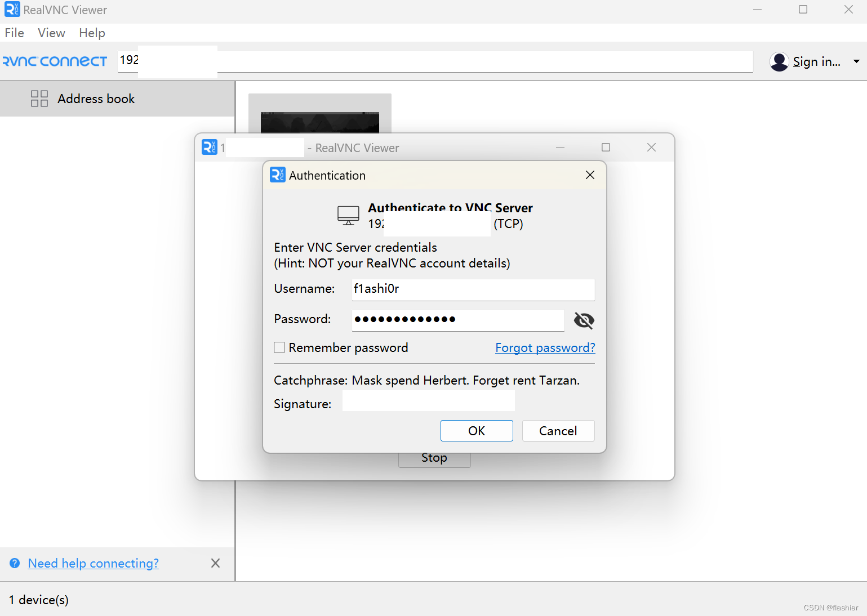Click the computer monitor icon in dialog
Viewport: 867px width, 616px height.
coord(348,216)
